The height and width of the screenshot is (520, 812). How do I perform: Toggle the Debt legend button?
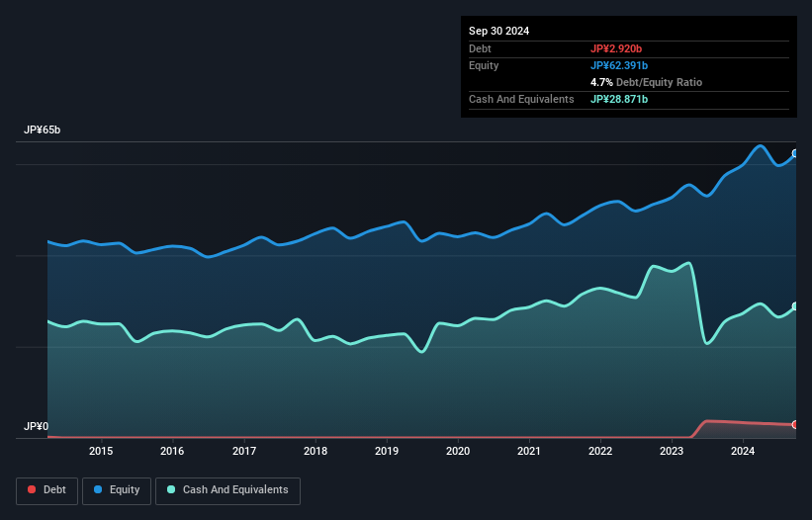click(47, 490)
